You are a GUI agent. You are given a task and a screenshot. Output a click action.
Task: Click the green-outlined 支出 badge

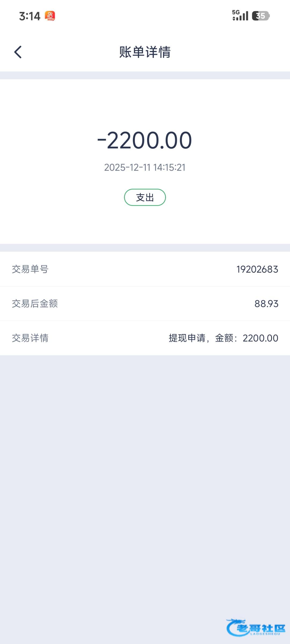coord(145,197)
